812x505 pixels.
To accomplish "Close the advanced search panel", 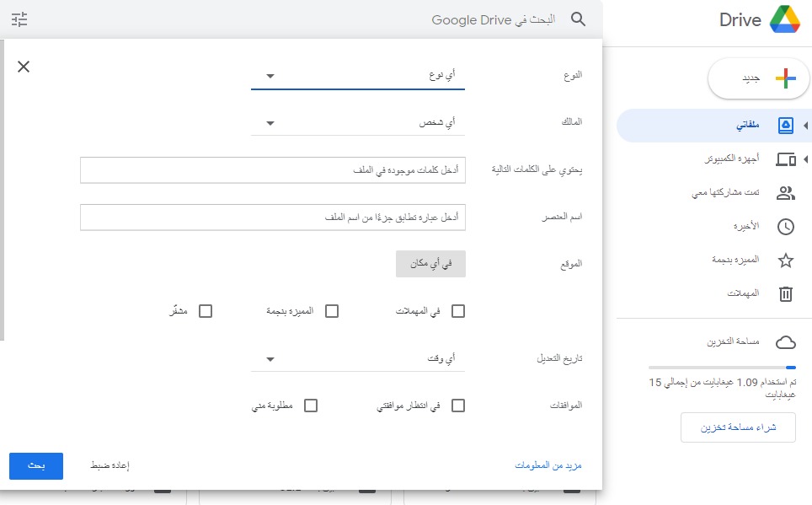I will tap(24, 67).
